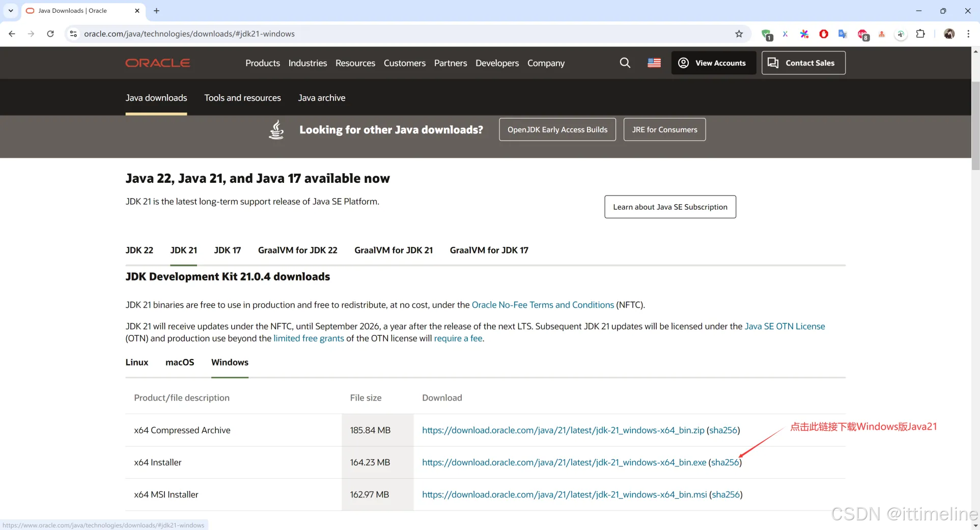Select the JDK 17 tab
This screenshot has width=980, height=530.
[x=227, y=250]
